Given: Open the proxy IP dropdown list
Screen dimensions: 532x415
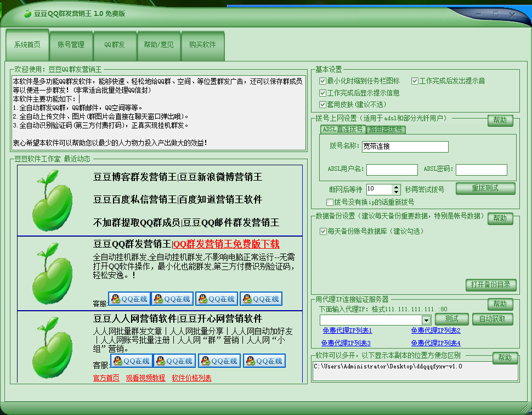Looking at the screenshot, I should (x=426, y=320).
